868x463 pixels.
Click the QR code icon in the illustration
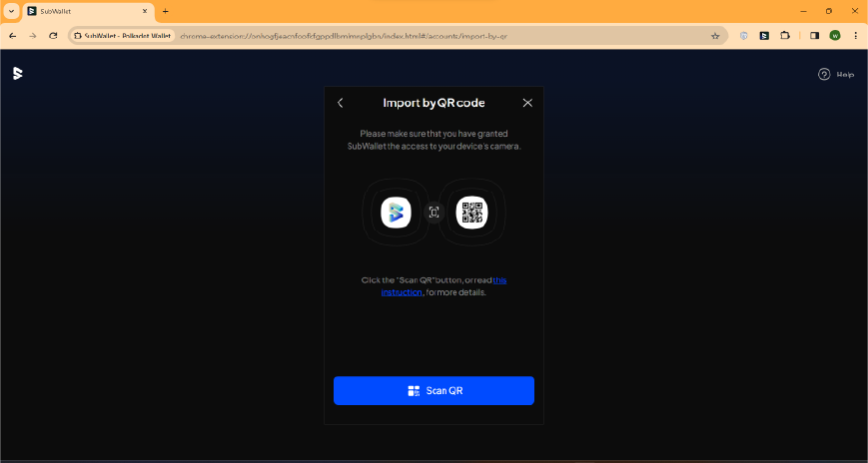(x=471, y=213)
